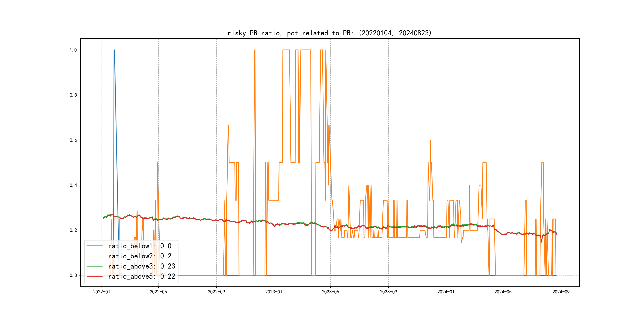644x322 pixels.
Task: Click the chart title text
Action: (x=330, y=33)
